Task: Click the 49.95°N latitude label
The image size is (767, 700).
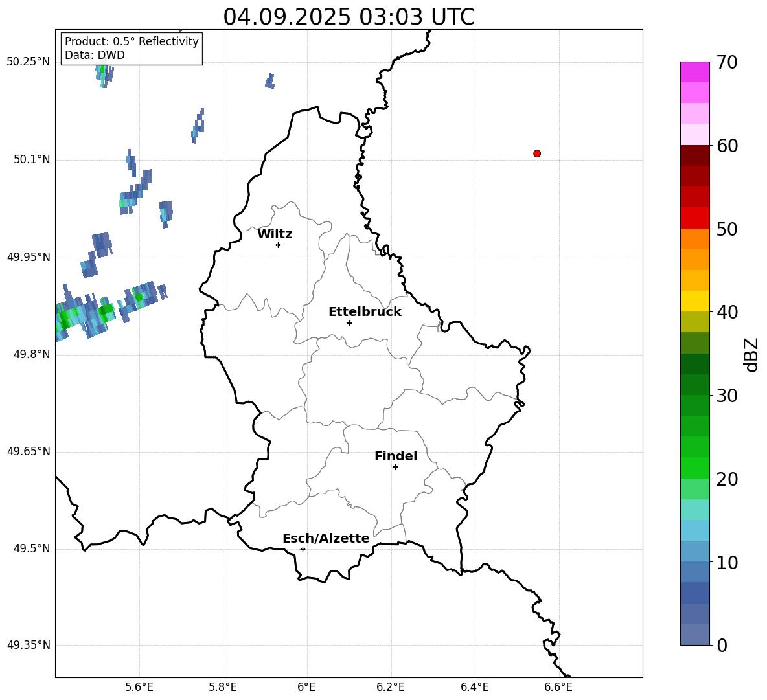Action: 29,256
